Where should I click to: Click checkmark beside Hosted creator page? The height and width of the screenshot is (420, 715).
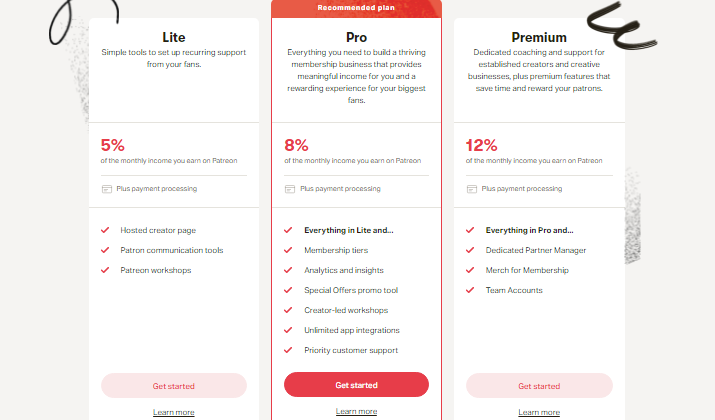click(105, 230)
